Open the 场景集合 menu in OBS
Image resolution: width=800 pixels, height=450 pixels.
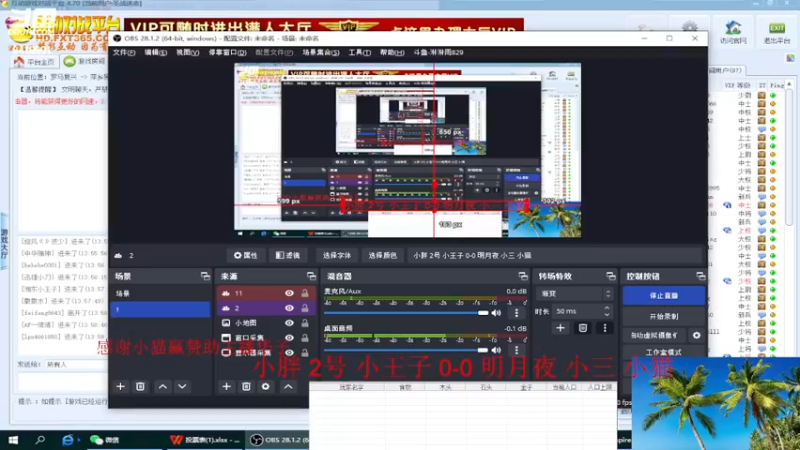point(320,53)
